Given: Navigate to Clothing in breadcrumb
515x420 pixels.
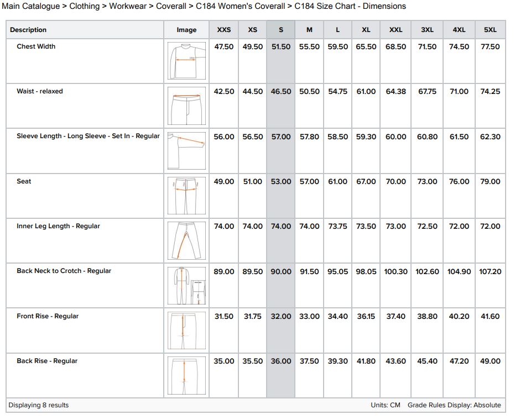Looking at the screenshot, I should click(84, 7).
